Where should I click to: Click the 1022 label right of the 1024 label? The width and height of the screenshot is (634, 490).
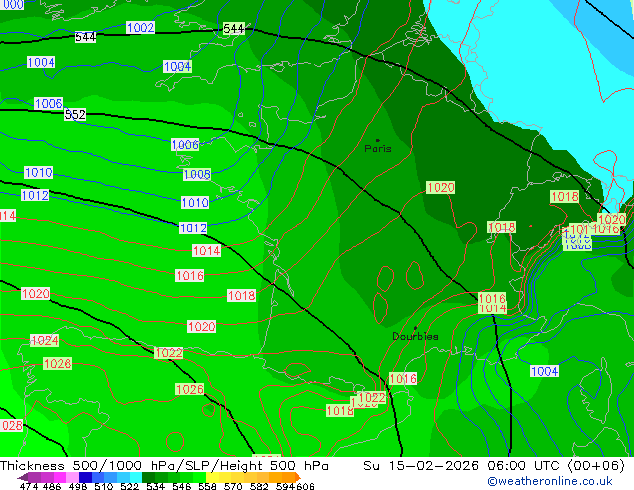(169, 353)
